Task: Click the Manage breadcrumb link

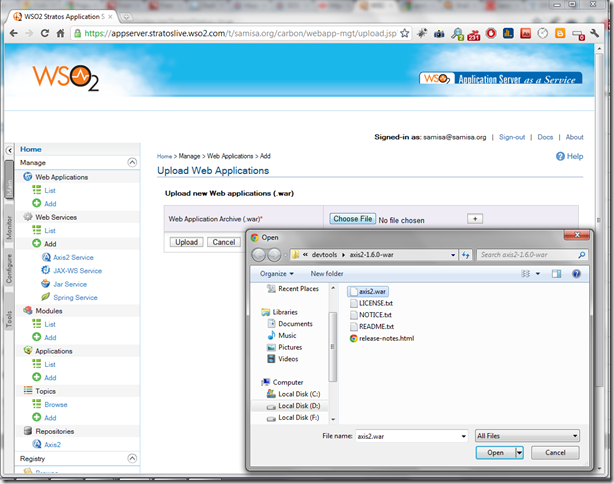Action: 190,156
